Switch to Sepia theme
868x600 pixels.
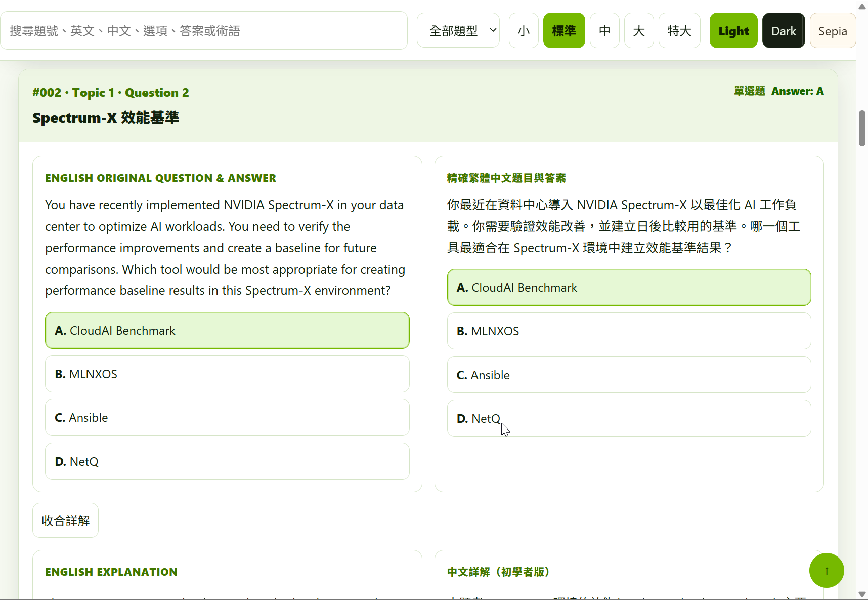tap(833, 30)
